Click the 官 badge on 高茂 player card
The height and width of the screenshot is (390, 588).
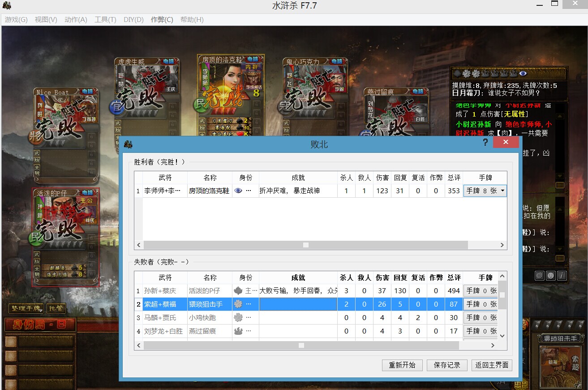pyautogui.click(x=116, y=107)
